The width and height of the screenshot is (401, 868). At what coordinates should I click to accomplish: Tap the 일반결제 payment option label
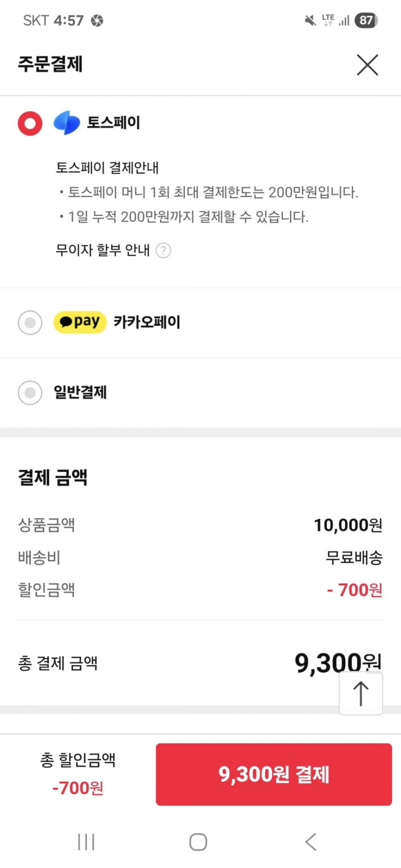[x=80, y=392]
